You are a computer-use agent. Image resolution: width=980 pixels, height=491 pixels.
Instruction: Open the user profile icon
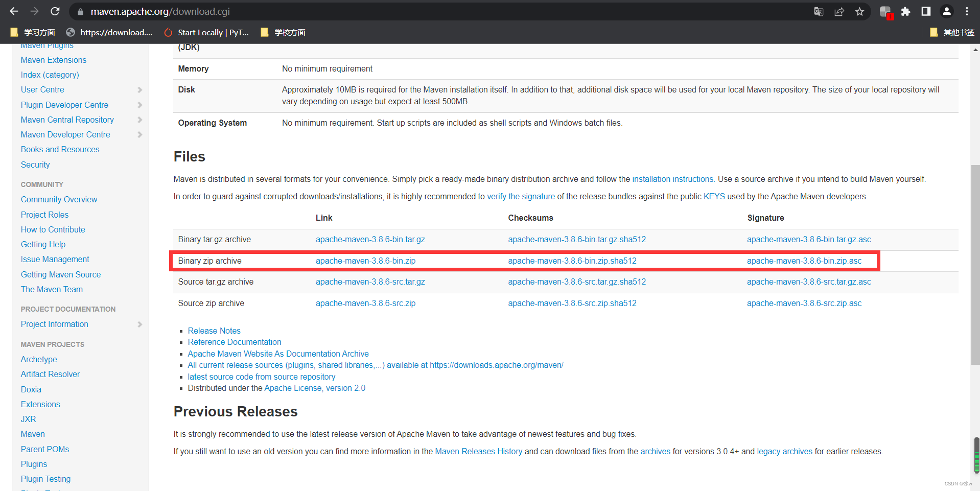(x=946, y=11)
